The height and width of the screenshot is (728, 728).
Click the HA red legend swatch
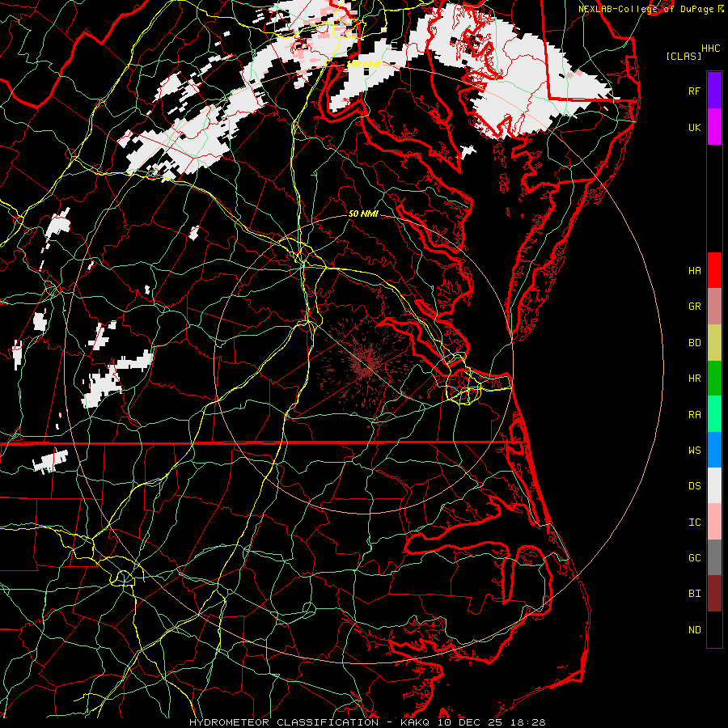coord(714,270)
